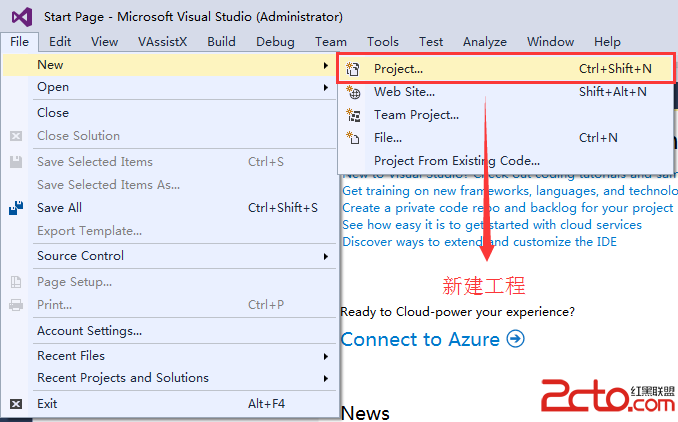Image resolution: width=678 pixels, height=422 pixels.
Task: Click the Connect to Azure arrow icon
Action: (515, 339)
